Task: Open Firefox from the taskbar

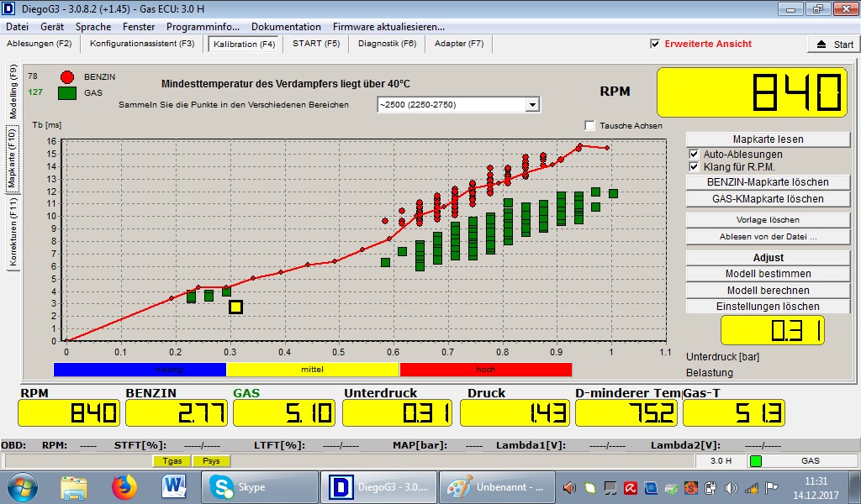Action: click(x=124, y=487)
